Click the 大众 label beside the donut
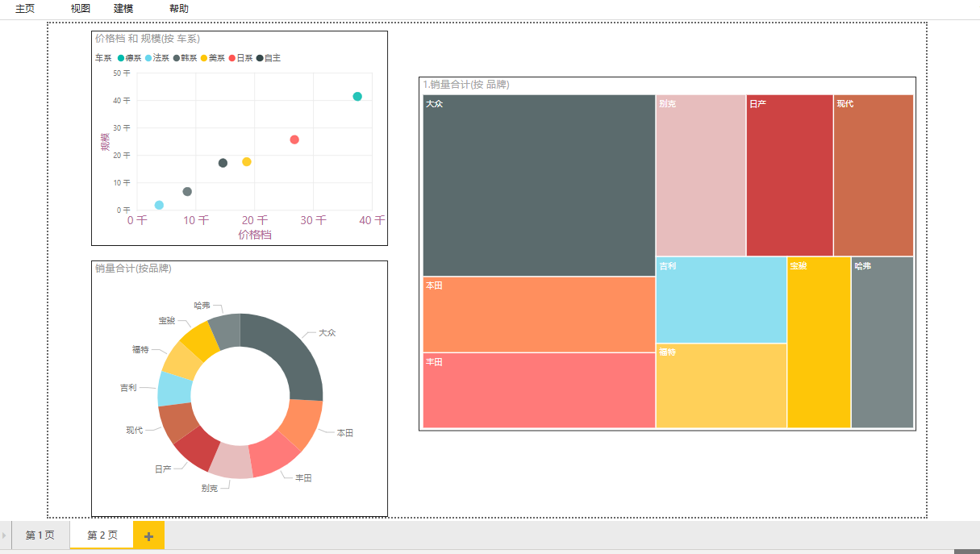The height and width of the screenshot is (554, 980). pyautogui.click(x=327, y=332)
